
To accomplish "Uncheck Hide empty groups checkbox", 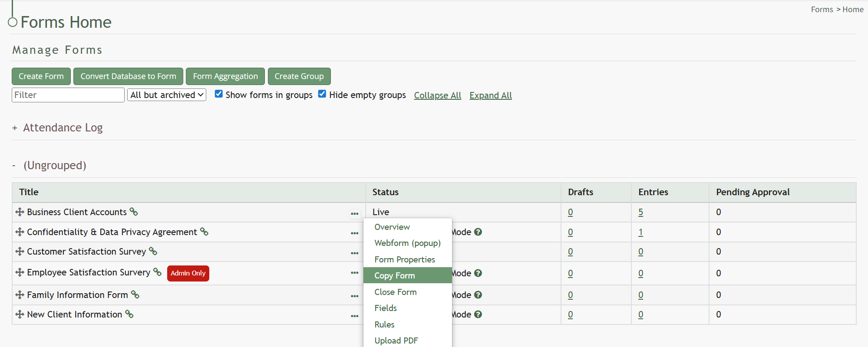I will pyautogui.click(x=322, y=94).
